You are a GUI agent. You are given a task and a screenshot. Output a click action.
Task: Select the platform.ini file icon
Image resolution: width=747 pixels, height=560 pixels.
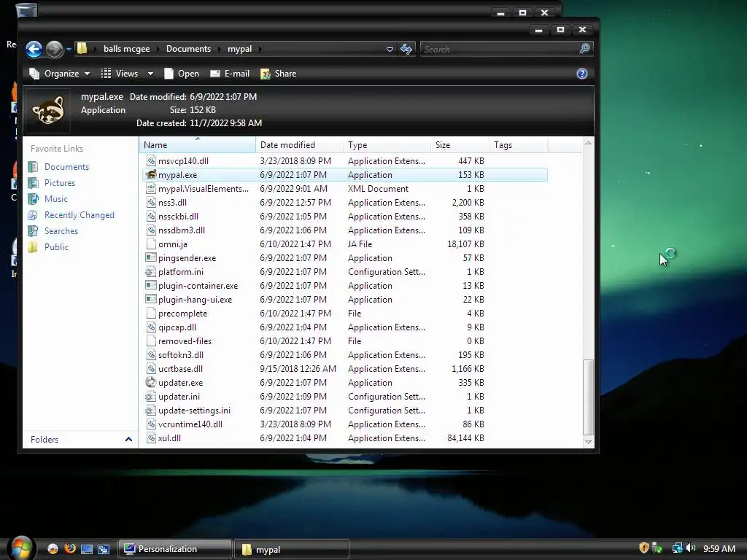tap(150, 271)
